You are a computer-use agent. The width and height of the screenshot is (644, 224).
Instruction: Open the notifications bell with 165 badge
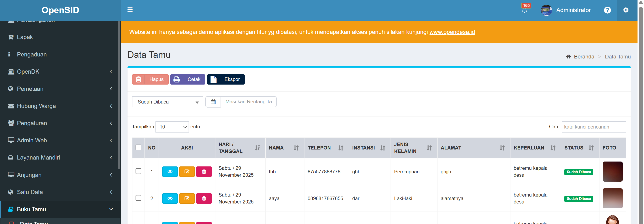[x=525, y=10]
